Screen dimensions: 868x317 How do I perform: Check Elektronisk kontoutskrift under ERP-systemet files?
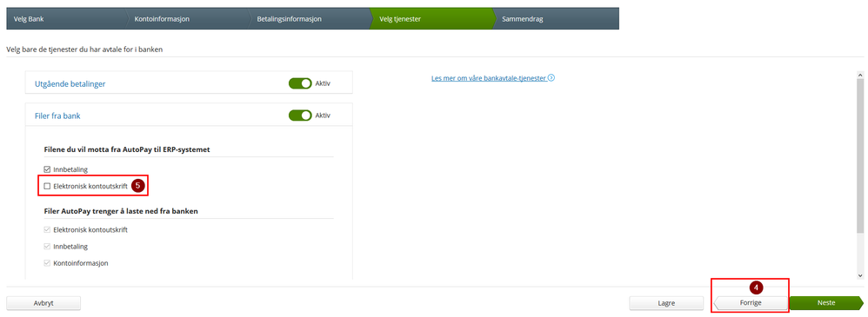[47, 187]
